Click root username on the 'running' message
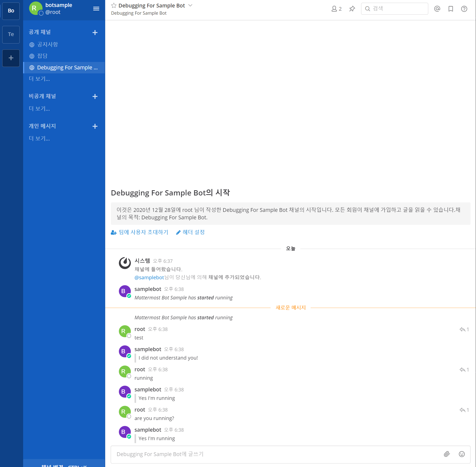The height and width of the screenshot is (467, 476). (140, 370)
